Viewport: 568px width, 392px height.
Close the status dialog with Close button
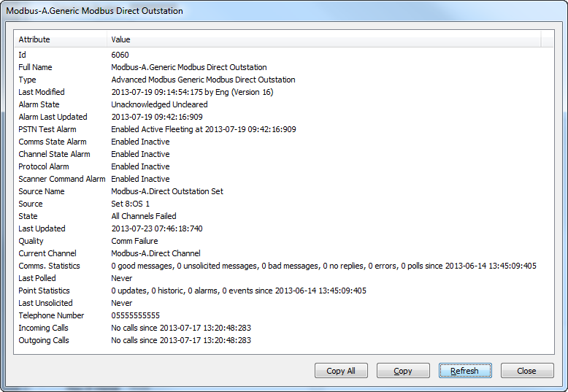pyautogui.click(x=526, y=371)
